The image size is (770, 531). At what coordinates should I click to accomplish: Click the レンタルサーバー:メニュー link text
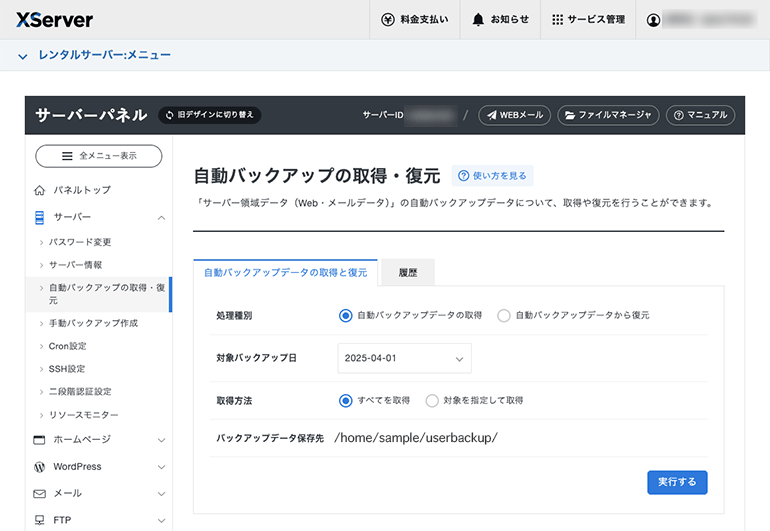pos(105,56)
